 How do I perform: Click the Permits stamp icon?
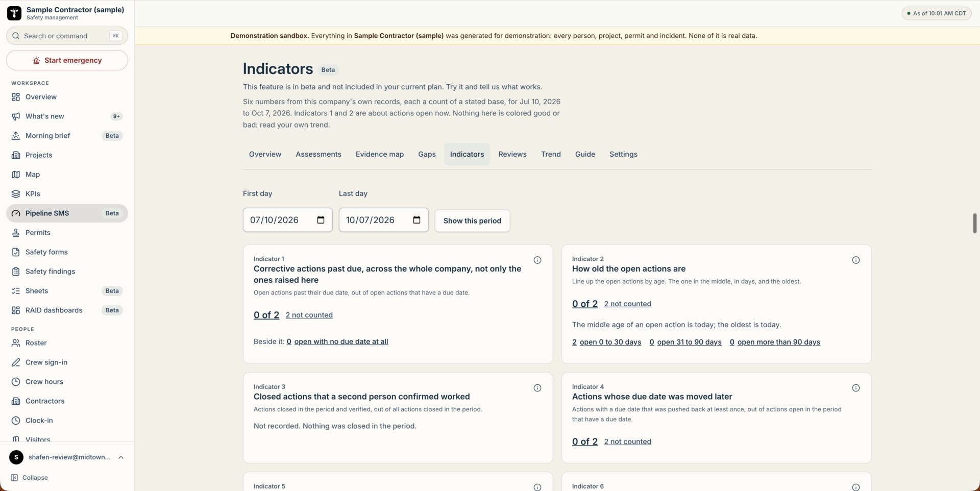coord(16,233)
